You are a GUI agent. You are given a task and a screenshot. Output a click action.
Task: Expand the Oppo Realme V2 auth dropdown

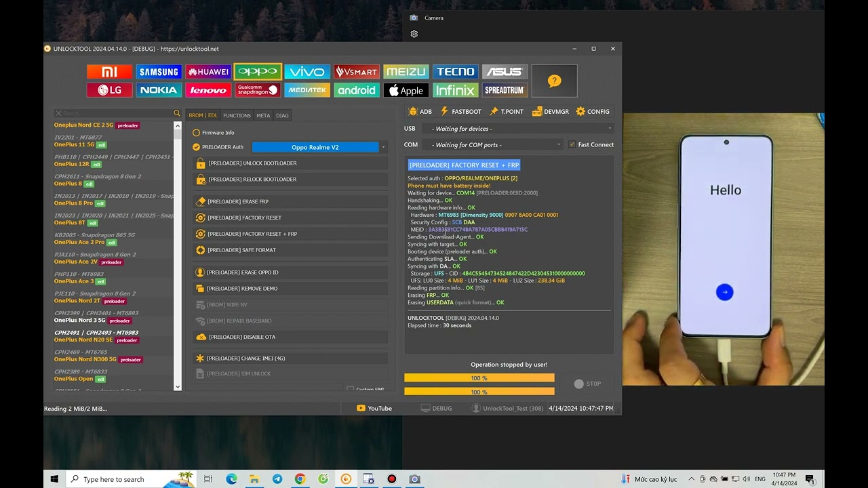point(383,147)
